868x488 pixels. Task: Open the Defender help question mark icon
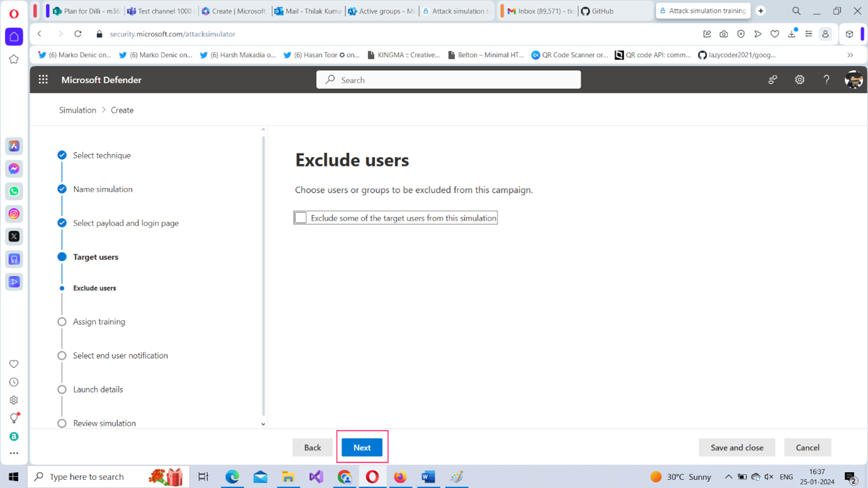[826, 80]
